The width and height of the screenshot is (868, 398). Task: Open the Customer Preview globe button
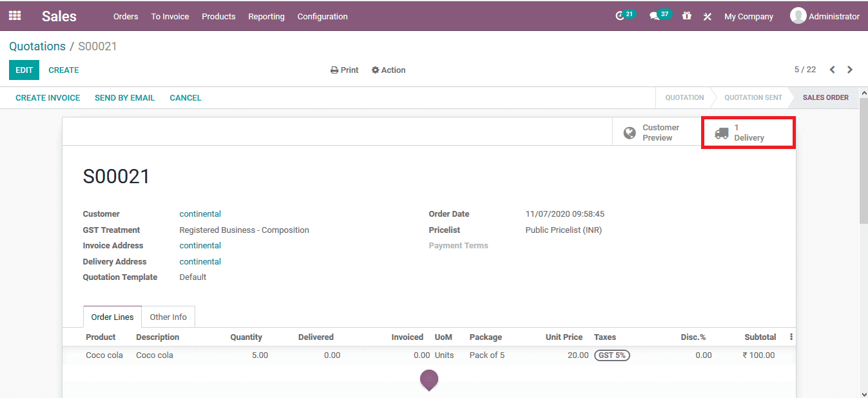coord(652,131)
